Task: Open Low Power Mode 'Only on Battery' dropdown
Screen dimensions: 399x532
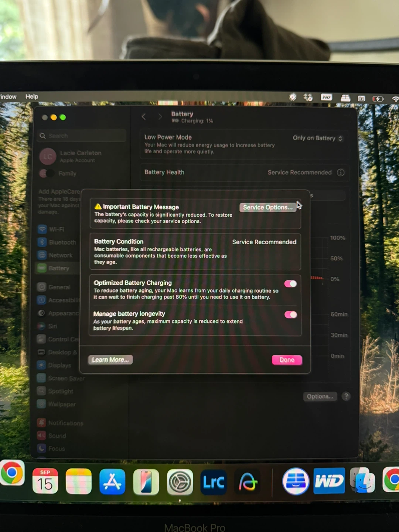Action: click(318, 138)
